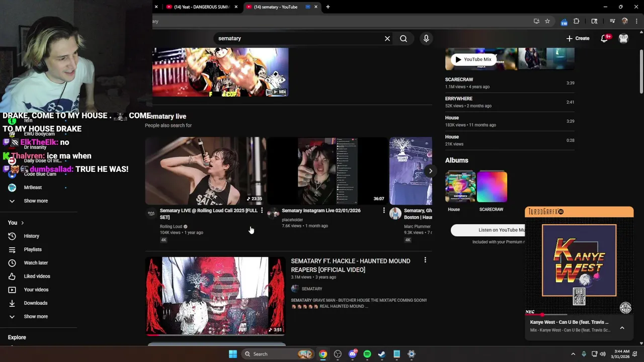Screen dimensions: 644x362
Task: Open Sematary Instagram Live thumbnail
Action: pyautogui.click(x=327, y=171)
